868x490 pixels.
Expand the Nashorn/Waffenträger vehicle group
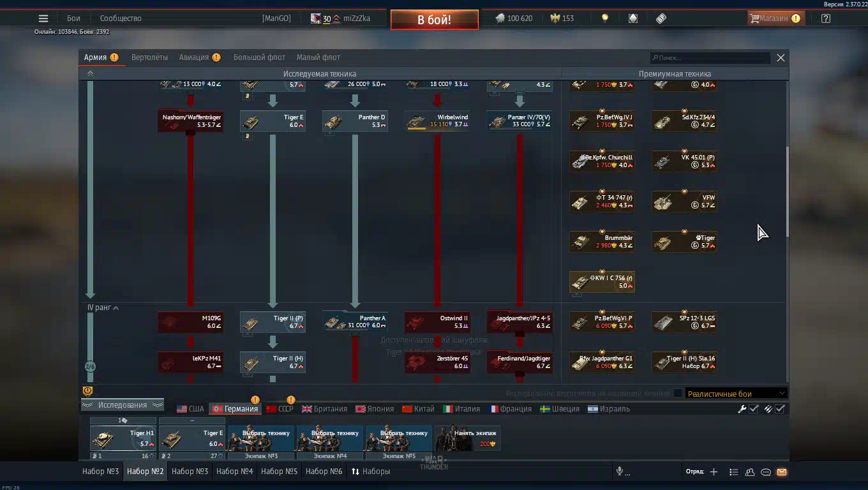pyautogui.click(x=190, y=121)
